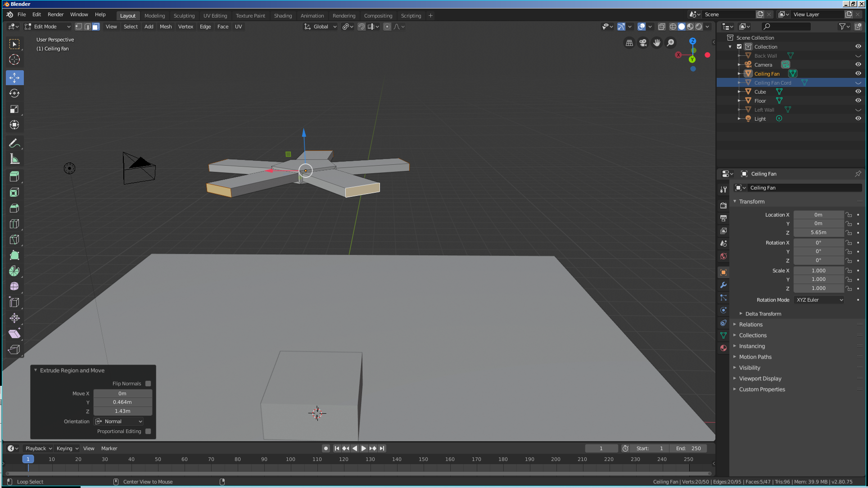Click the timeline Marker menu
868x488 pixels.
(109, 448)
